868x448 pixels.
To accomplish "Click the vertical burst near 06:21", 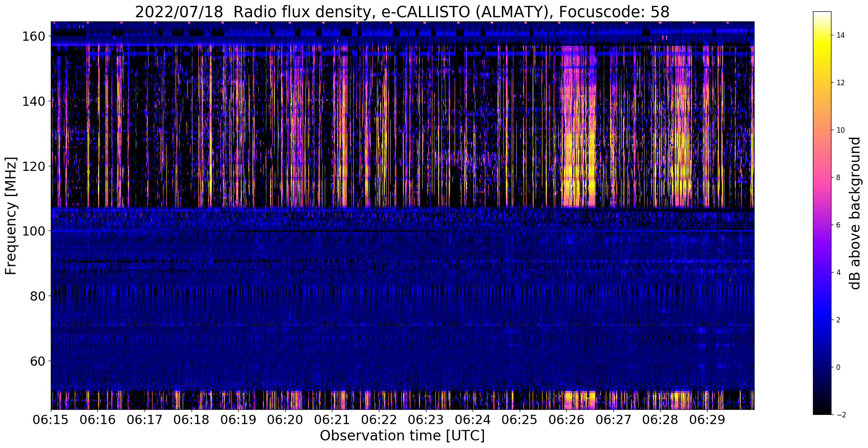I will [342, 126].
